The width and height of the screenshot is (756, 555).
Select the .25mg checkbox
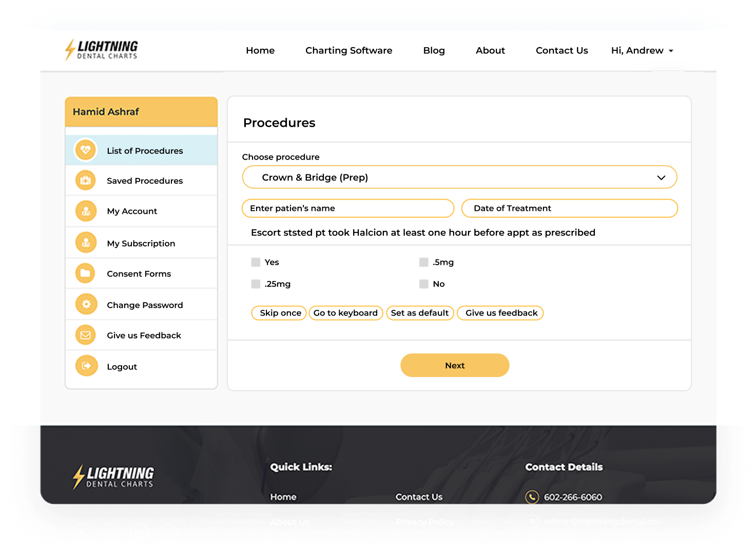256,284
